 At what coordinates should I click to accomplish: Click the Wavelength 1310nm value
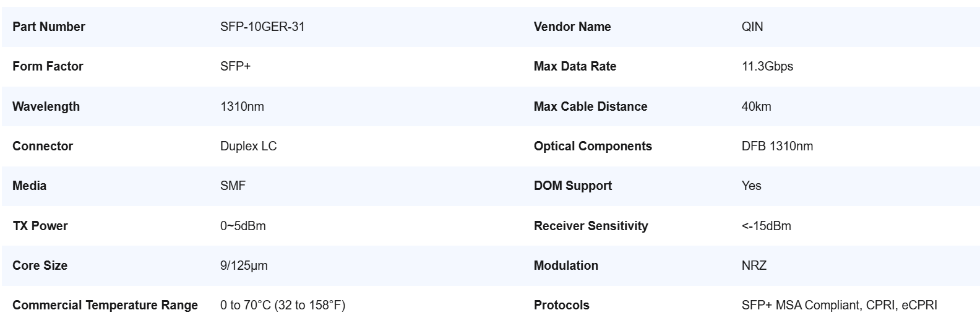pyautogui.click(x=242, y=106)
